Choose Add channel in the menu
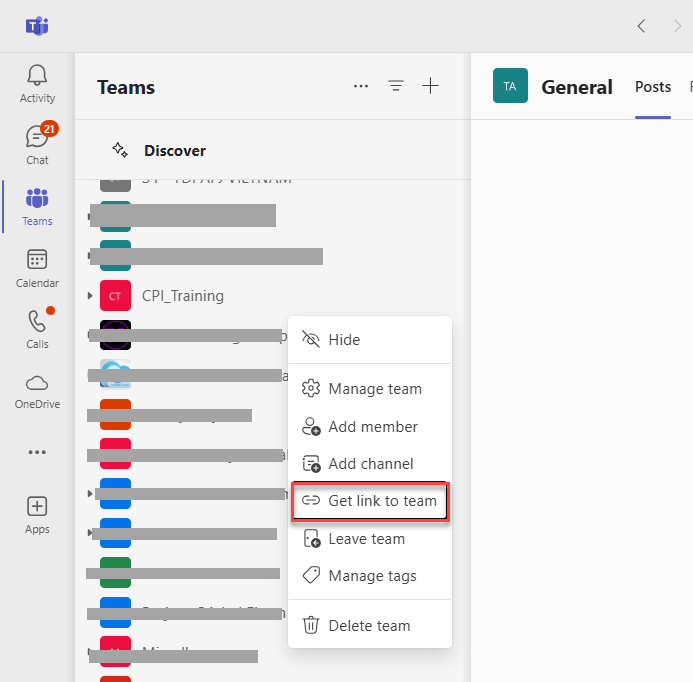 pyautogui.click(x=369, y=464)
